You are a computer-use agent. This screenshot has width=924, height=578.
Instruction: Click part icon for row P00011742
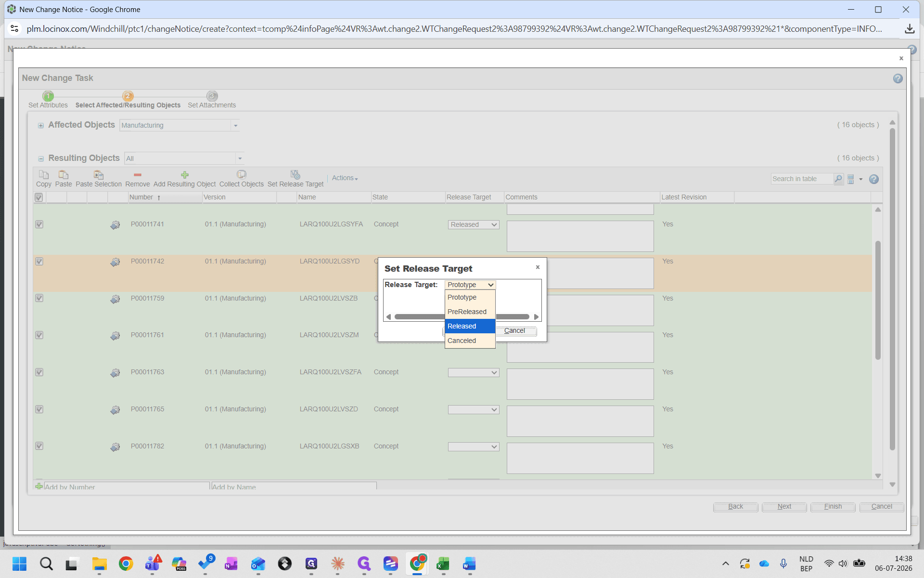pyautogui.click(x=115, y=262)
